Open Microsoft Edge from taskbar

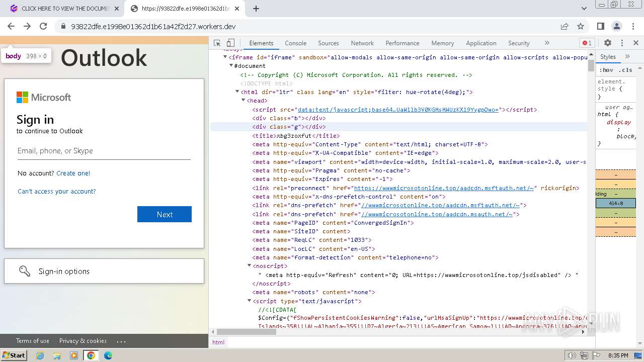click(x=108, y=355)
